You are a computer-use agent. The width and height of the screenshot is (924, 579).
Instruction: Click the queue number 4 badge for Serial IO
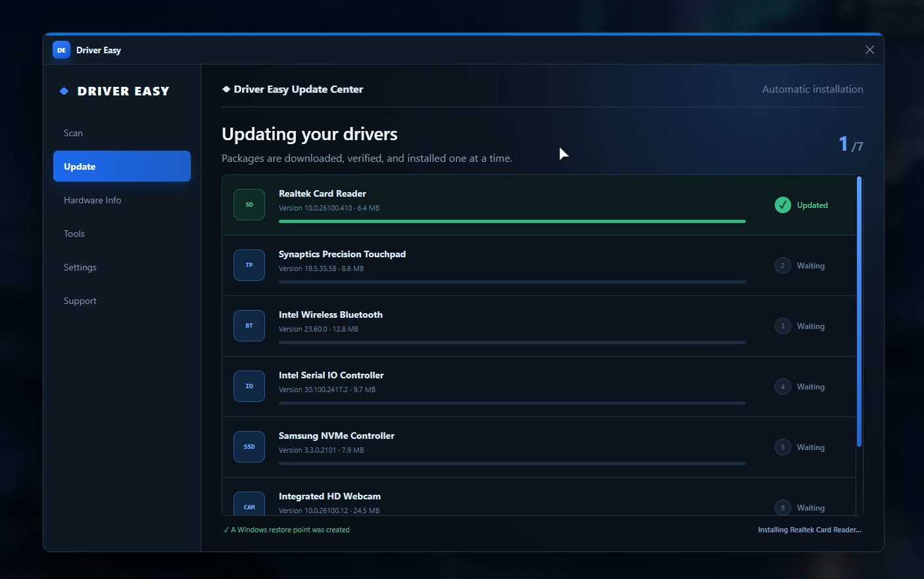pos(783,387)
